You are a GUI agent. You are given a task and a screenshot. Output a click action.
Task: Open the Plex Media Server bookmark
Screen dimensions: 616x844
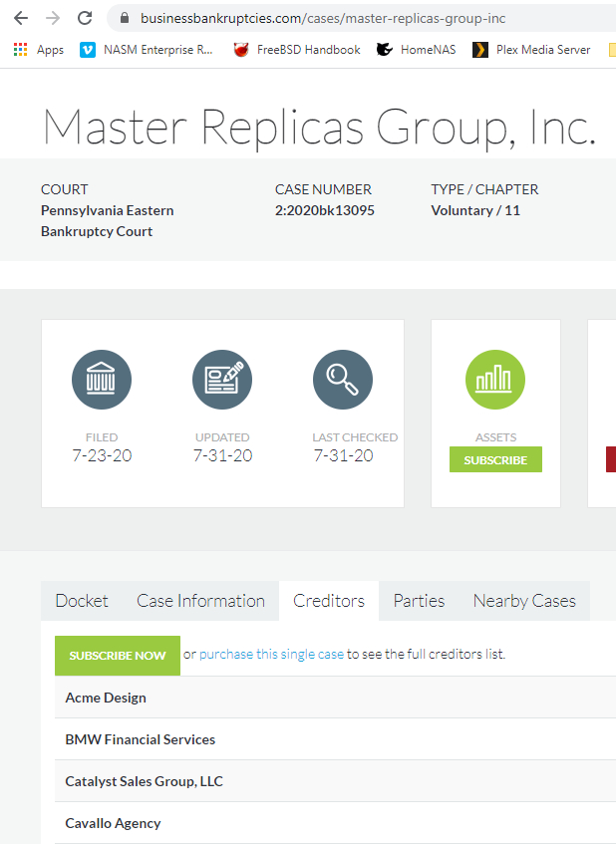pos(531,50)
